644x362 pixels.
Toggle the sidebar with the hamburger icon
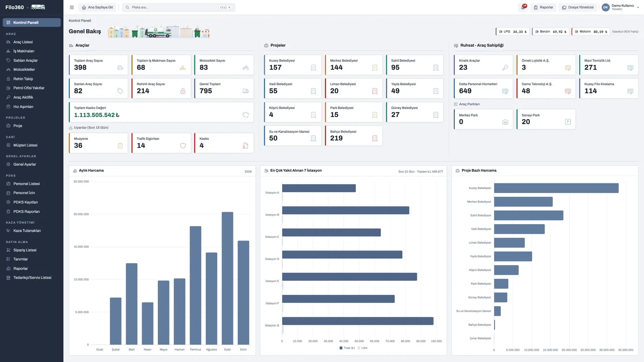72,7
